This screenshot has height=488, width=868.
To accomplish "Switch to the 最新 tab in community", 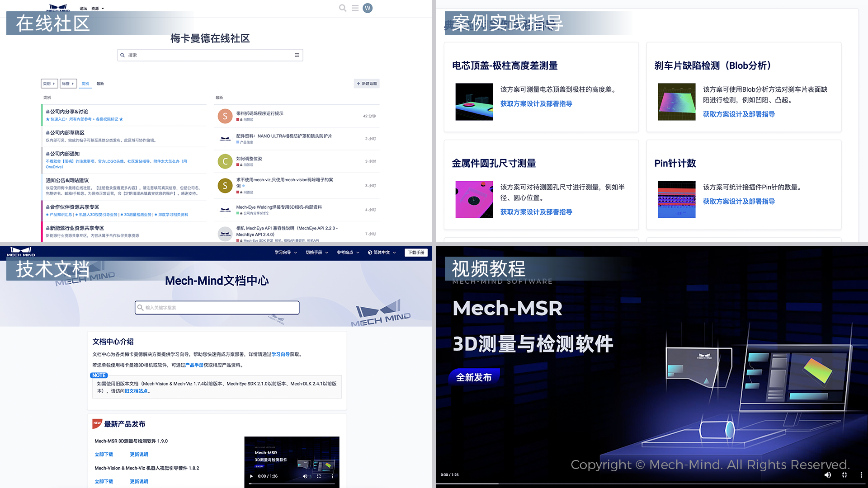I will pyautogui.click(x=100, y=84).
